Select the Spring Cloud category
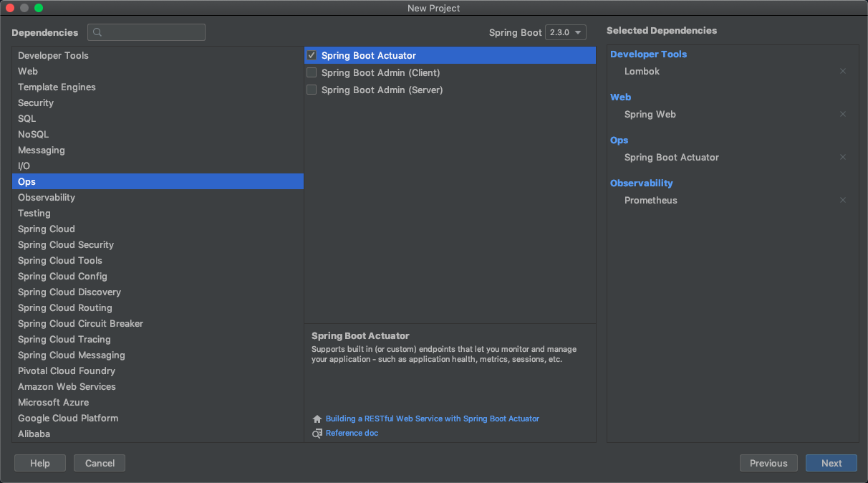The height and width of the screenshot is (483, 868). tap(158, 229)
